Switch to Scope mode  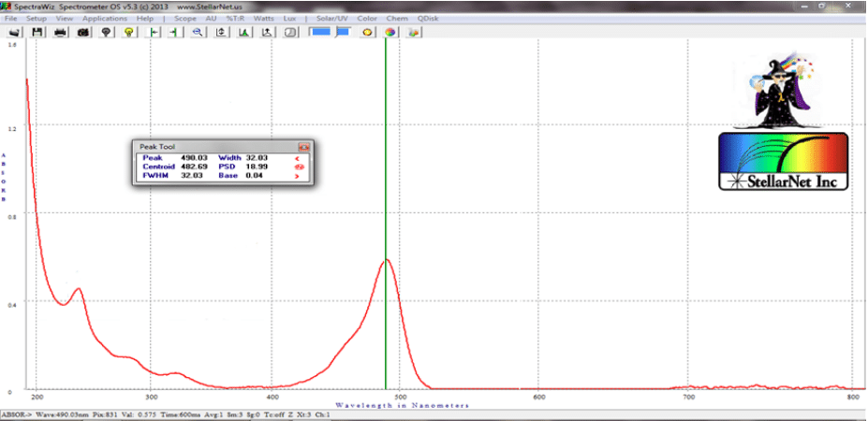[x=185, y=19]
